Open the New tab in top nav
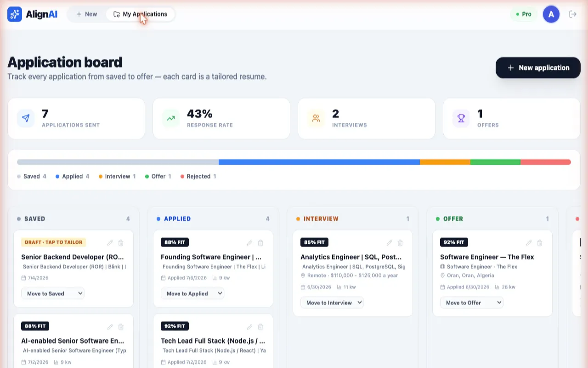Image resolution: width=588 pixels, height=368 pixels. click(x=87, y=14)
